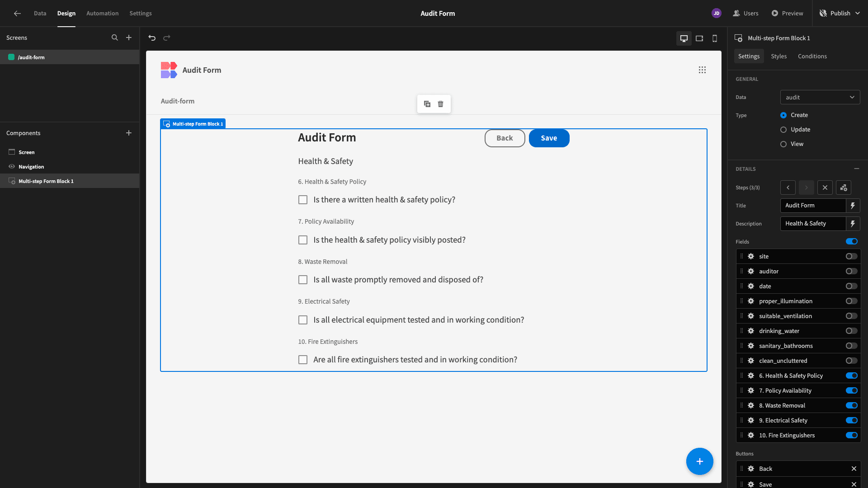Switch to tablet preview mode

tap(699, 38)
